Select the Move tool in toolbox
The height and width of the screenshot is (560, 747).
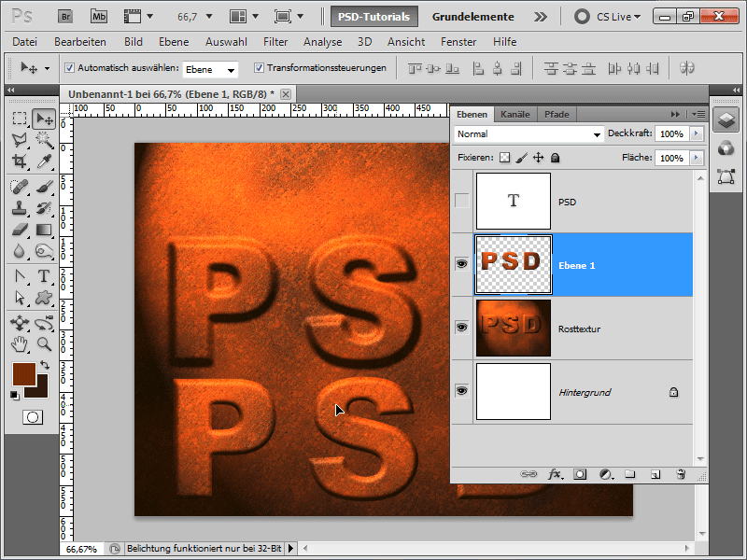pyautogui.click(x=44, y=119)
